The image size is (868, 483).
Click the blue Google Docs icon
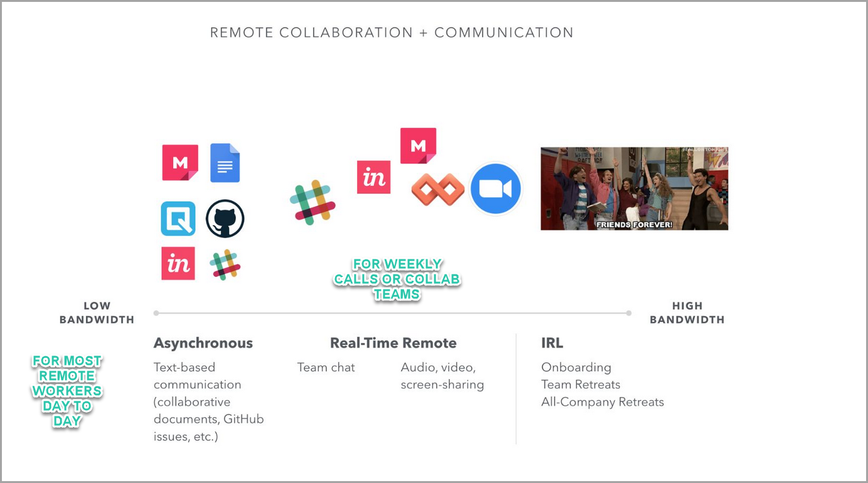[225, 163]
